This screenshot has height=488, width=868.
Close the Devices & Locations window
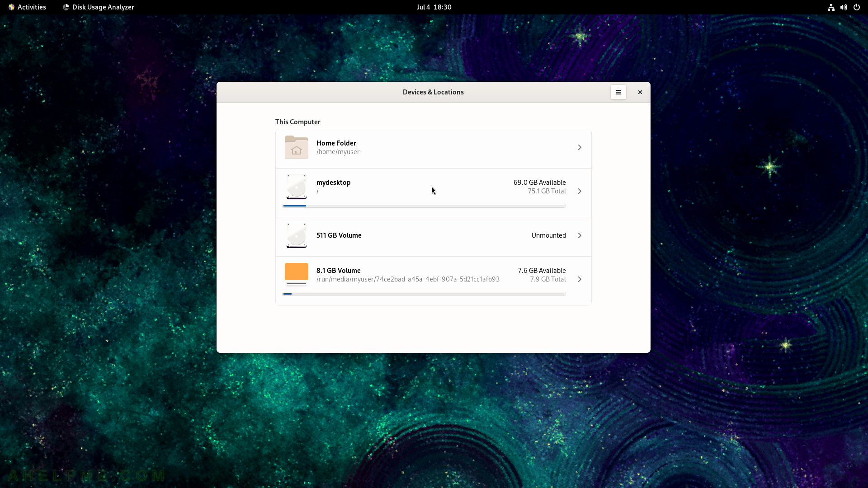(640, 92)
